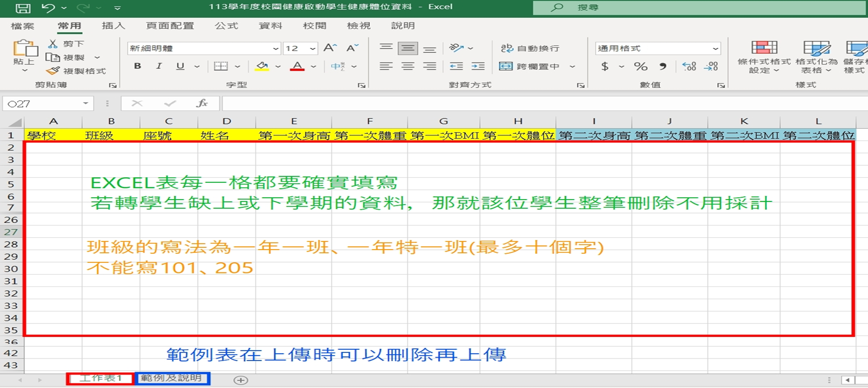The height and width of the screenshot is (388, 868).
Task: Click the Name Box showing O27
Action: 42,103
